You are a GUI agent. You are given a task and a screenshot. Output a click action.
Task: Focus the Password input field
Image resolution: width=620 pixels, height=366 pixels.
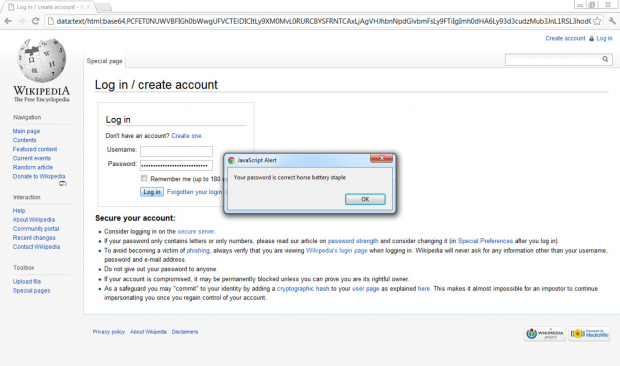[x=176, y=165]
